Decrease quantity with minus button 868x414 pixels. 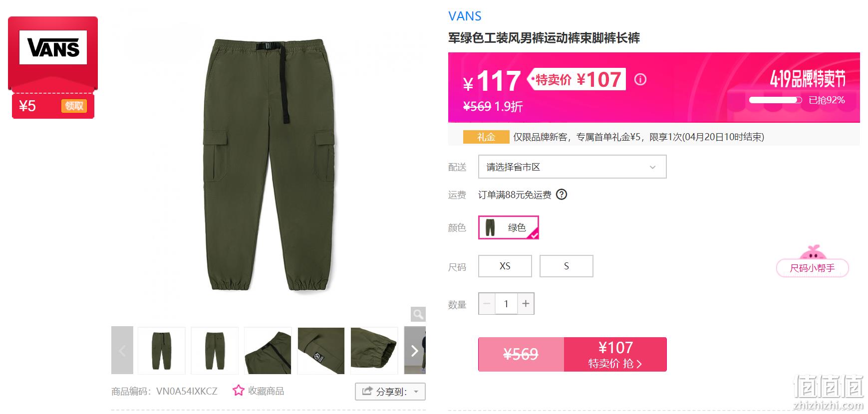(x=487, y=304)
